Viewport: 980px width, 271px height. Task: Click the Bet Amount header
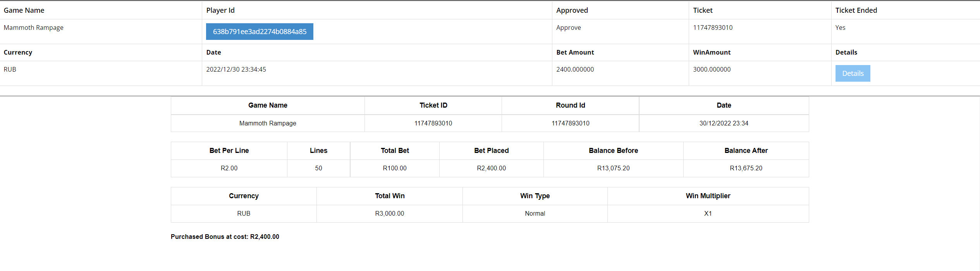click(575, 52)
